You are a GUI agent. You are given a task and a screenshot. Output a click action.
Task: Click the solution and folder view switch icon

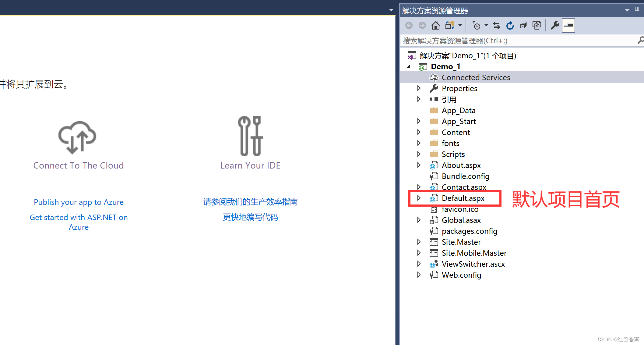click(x=450, y=25)
